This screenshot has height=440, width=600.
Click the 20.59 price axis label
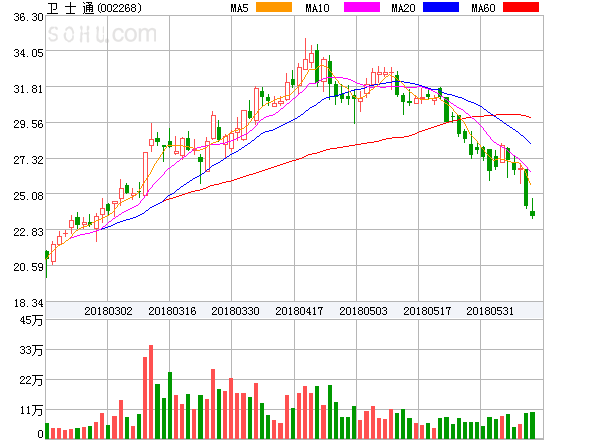(x=29, y=267)
